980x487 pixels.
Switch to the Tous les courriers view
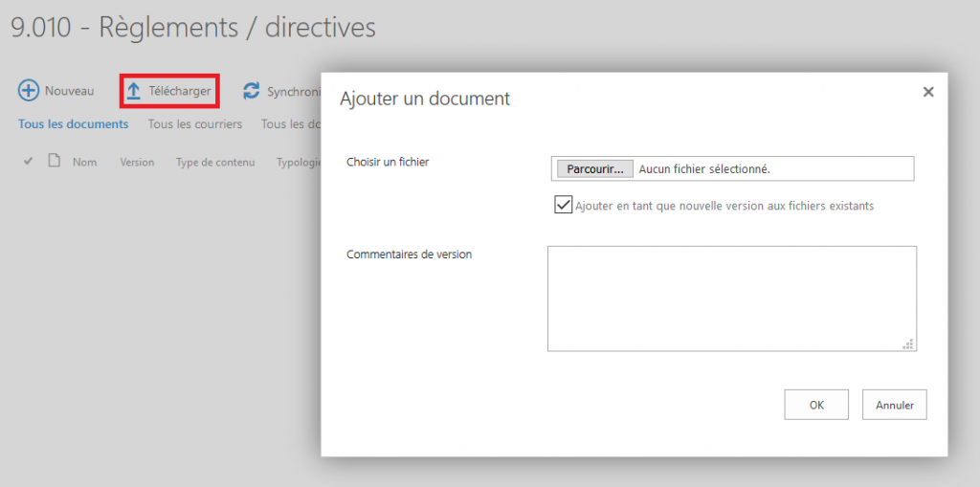[195, 124]
